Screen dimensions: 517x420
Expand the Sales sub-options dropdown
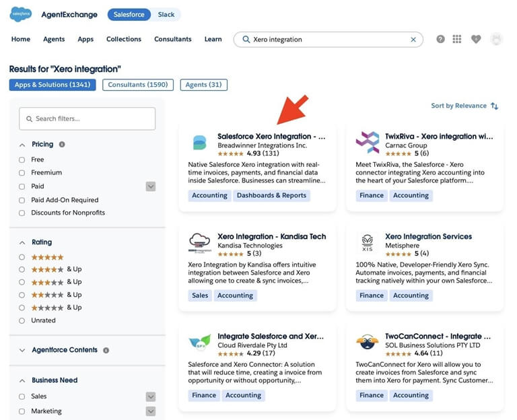point(151,396)
